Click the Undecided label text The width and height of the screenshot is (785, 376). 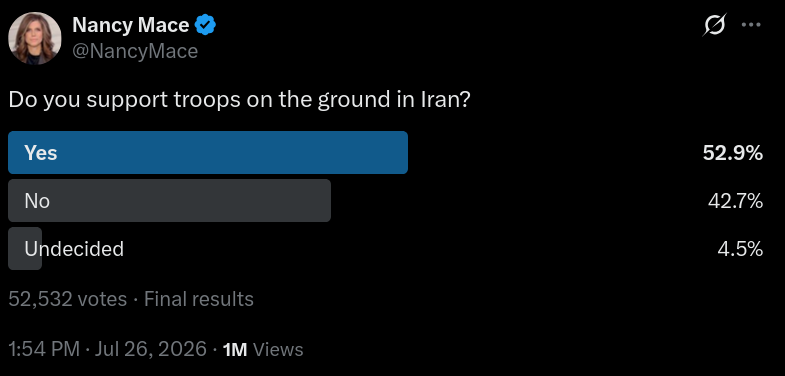(x=74, y=249)
